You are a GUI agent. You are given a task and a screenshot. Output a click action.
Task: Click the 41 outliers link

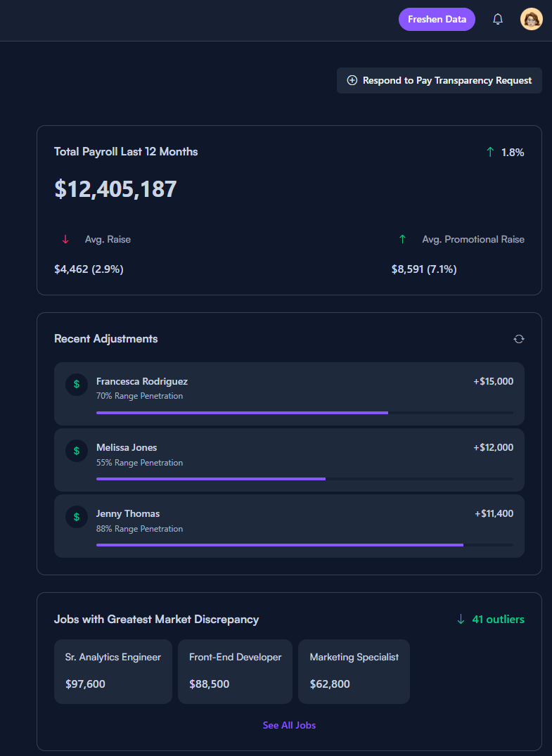(x=496, y=619)
